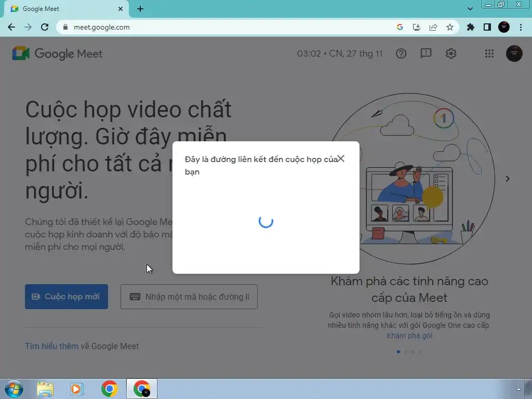Open the Extensions puzzle icon
Image resolution: width=532 pixels, height=399 pixels.
(x=470, y=27)
